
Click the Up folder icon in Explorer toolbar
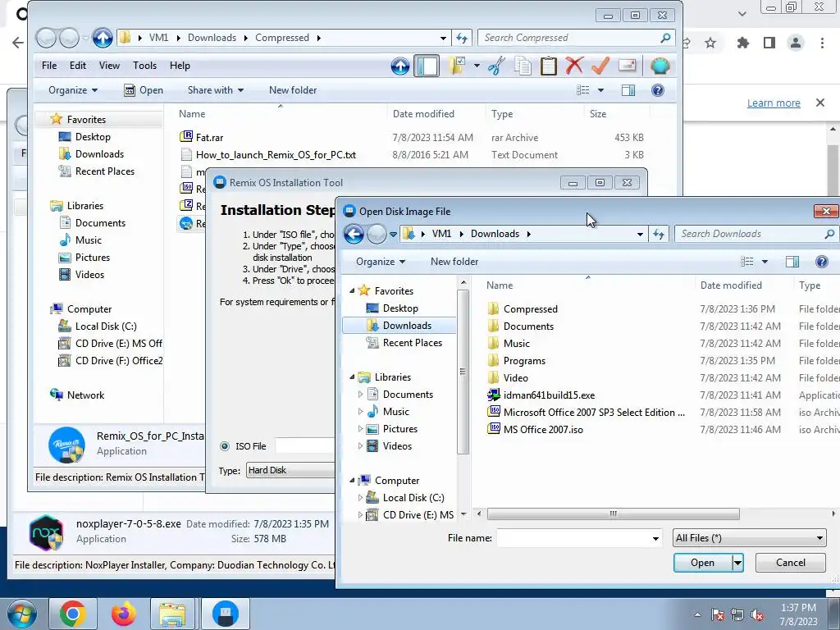coord(400,66)
